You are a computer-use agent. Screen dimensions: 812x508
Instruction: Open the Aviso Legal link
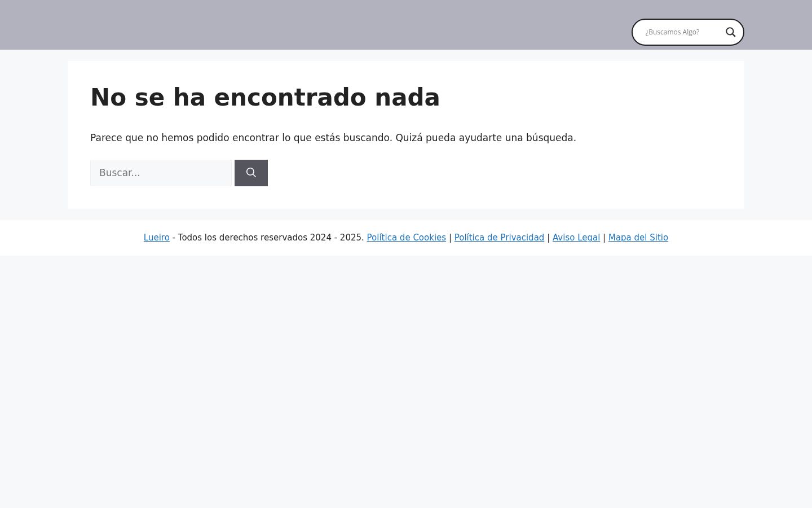coord(576,238)
